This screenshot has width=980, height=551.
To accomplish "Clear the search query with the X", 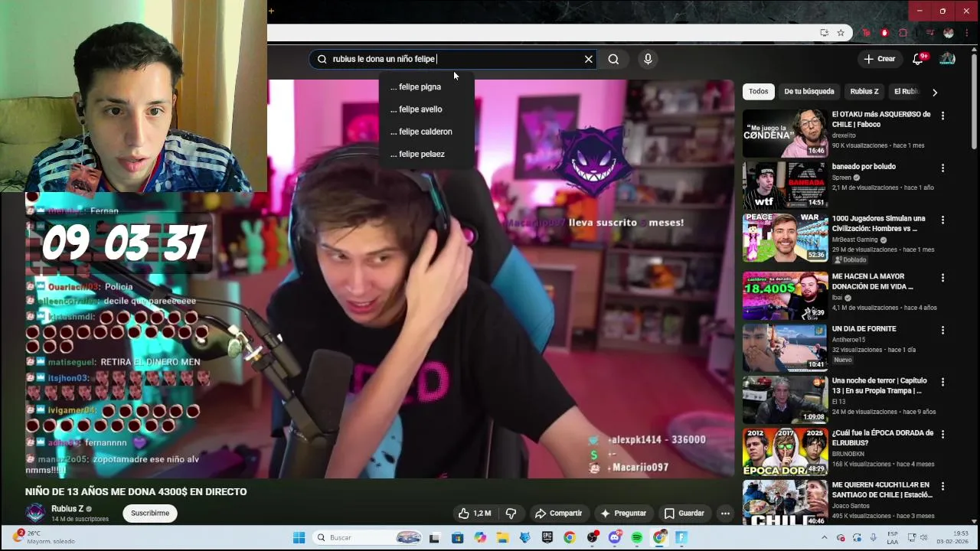I will pos(589,59).
